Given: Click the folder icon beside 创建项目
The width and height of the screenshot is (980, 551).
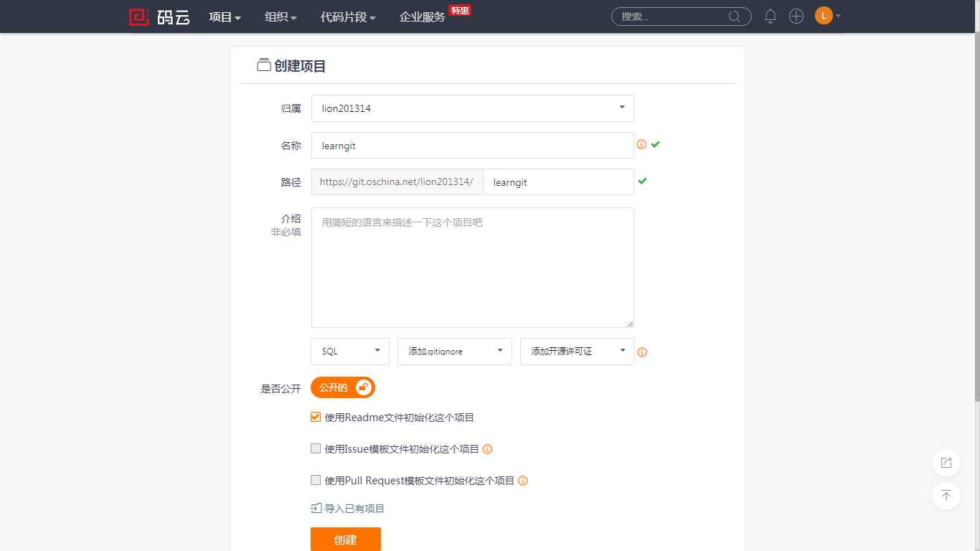Looking at the screenshot, I should click(x=263, y=65).
